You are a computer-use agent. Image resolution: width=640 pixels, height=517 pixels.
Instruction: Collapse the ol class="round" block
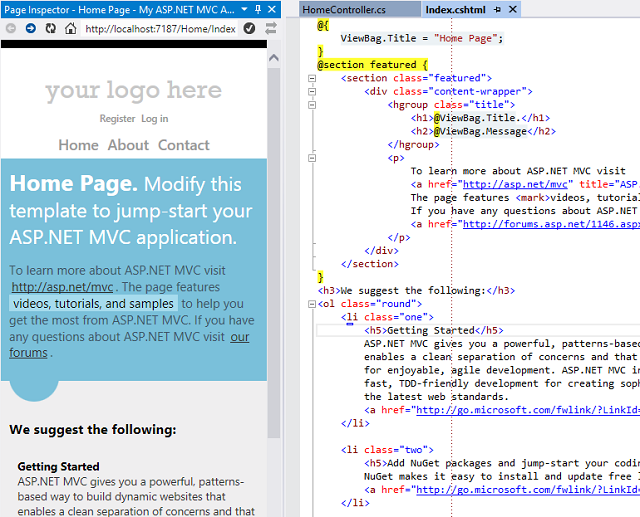coord(312,304)
